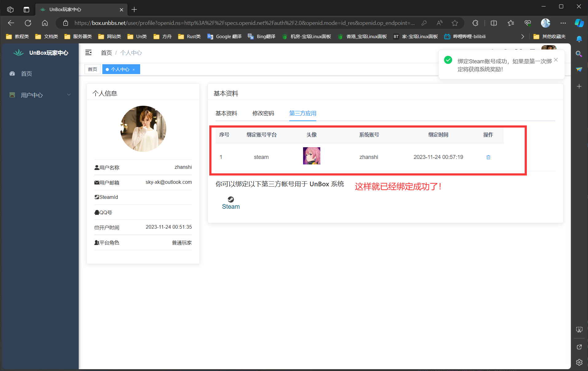The width and height of the screenshot is (588, 371).
Task: Open browser settings and more menu
Action: [x=563, y=23]
